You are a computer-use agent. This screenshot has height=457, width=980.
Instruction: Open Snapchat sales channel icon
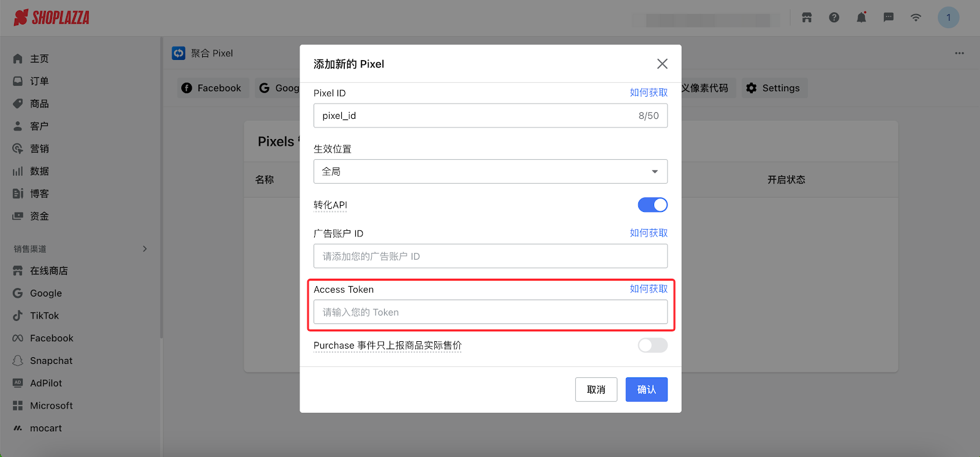tap(18, 361)
